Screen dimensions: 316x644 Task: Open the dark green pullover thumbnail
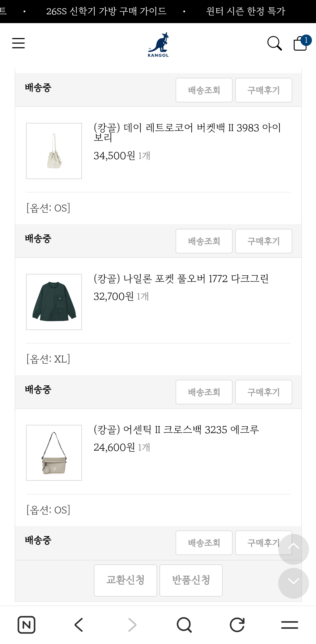coord(54,302)
